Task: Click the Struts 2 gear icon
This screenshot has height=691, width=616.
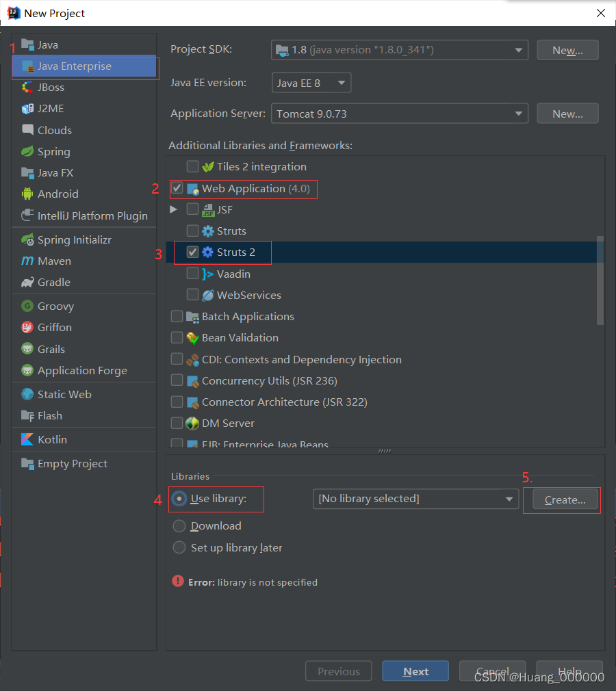Action: (x=207, y=252)
